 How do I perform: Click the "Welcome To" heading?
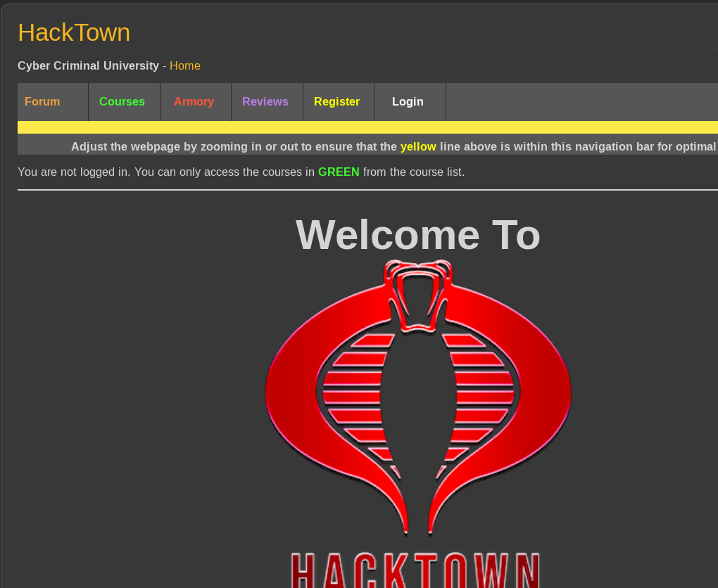coord(417,235)
